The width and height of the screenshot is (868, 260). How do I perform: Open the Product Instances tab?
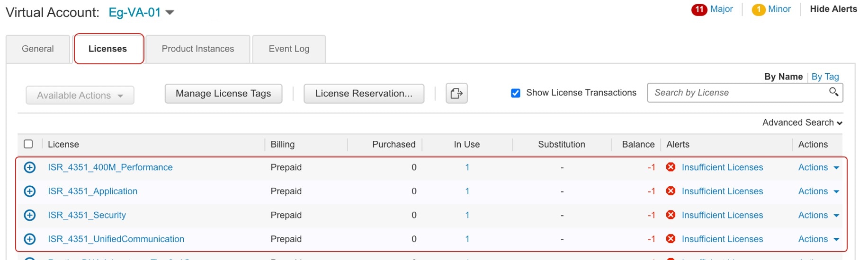198,49
